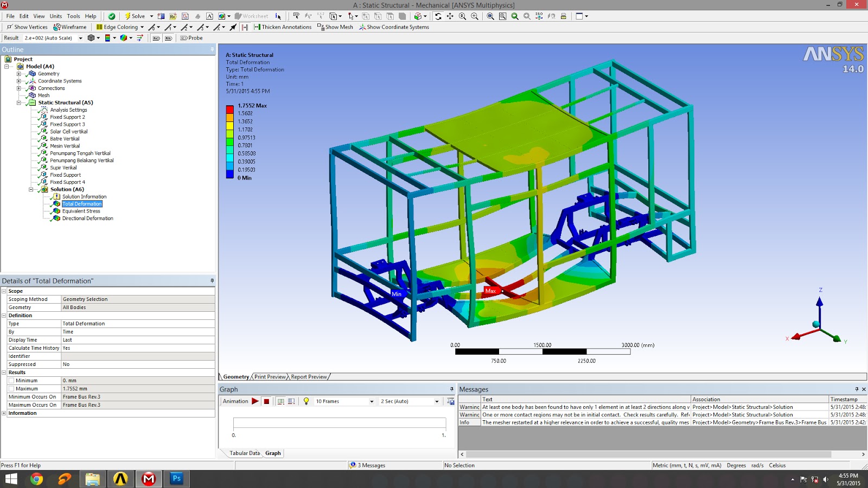This screenshot has height=488, width=868.
Task: Select the Rotate view tool
Action: 438,16
